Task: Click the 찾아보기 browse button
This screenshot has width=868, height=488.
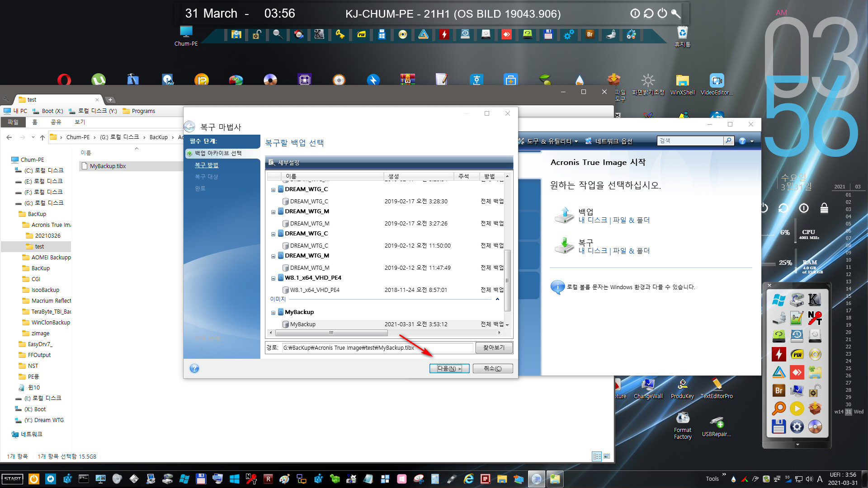Action: pos(494,347)
